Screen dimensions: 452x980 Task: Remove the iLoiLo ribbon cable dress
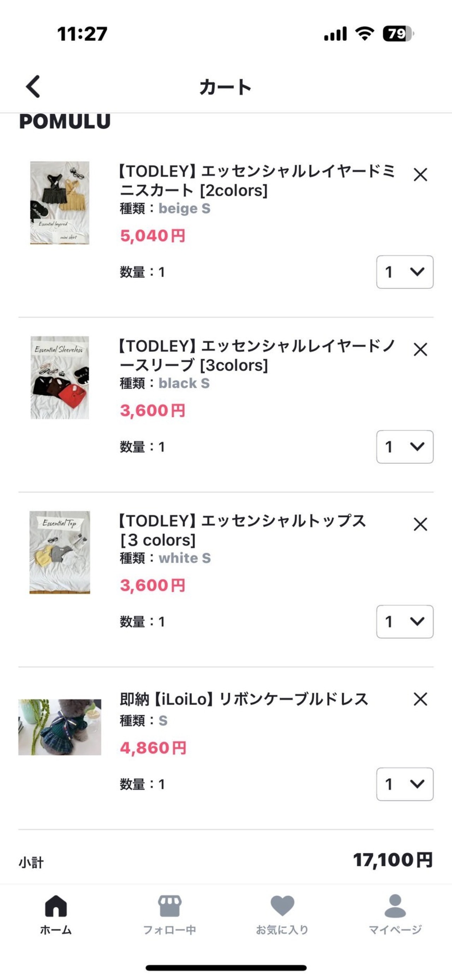tap(420, 699)
